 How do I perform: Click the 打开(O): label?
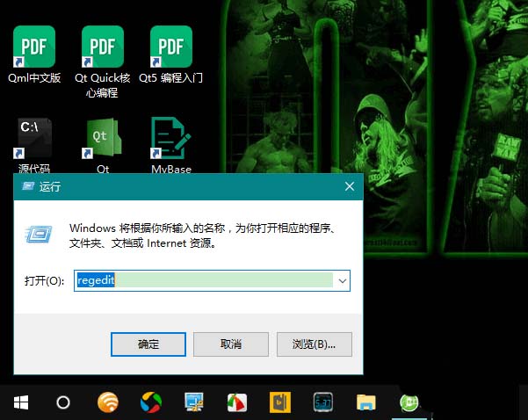(x=44, y=280)
